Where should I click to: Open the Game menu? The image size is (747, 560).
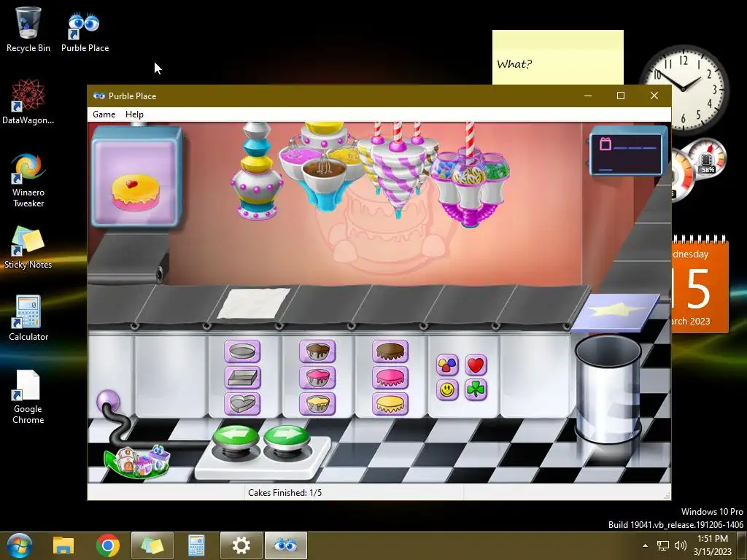(x=104, y=114)
